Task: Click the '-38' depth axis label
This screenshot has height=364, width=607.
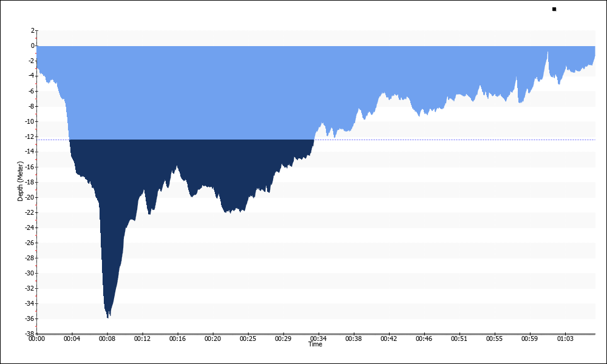Action: tap(30, 333)
